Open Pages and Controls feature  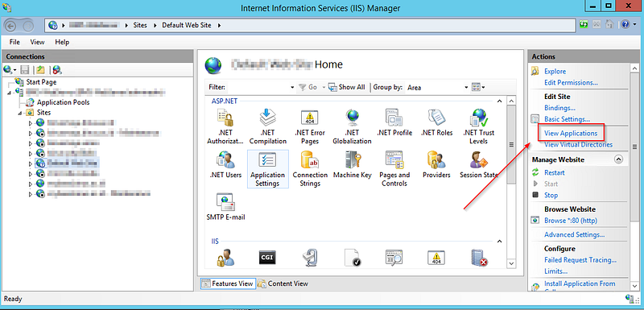(x=394, y=169)
